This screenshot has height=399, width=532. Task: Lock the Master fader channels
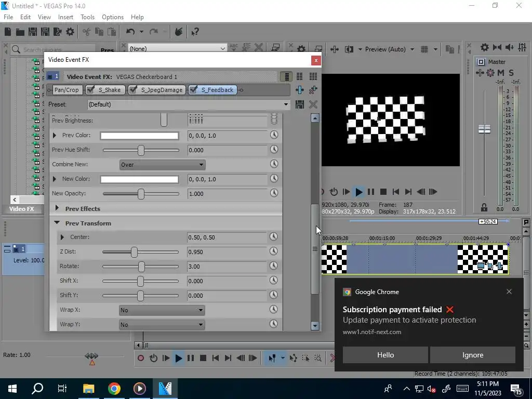(484, 207)
